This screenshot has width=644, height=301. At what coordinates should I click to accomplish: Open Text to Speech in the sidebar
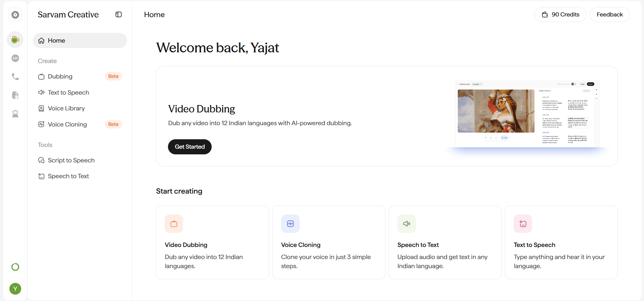(x=80, y=93)
